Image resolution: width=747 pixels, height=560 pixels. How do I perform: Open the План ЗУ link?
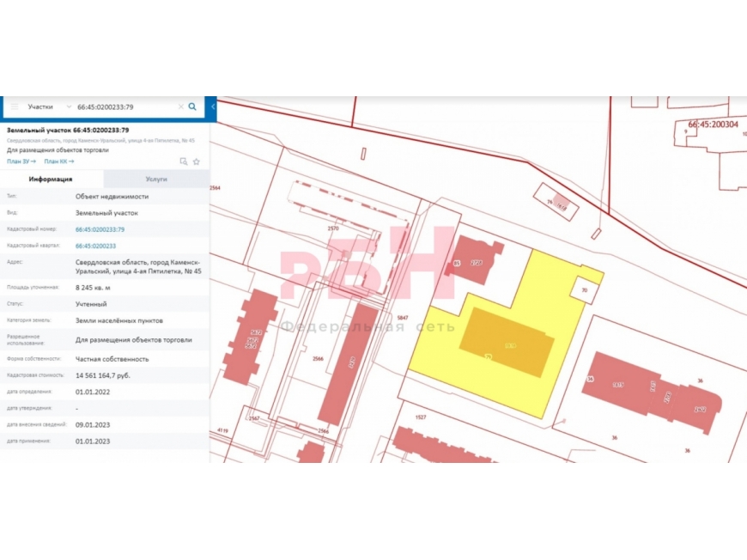coord(21,161)
